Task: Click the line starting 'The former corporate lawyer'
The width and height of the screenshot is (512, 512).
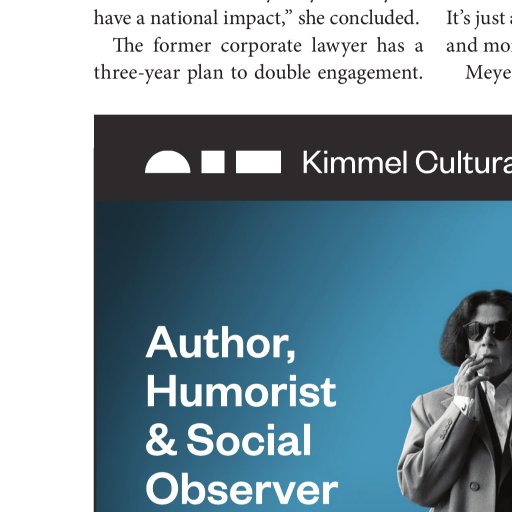Action: [268, 46]
